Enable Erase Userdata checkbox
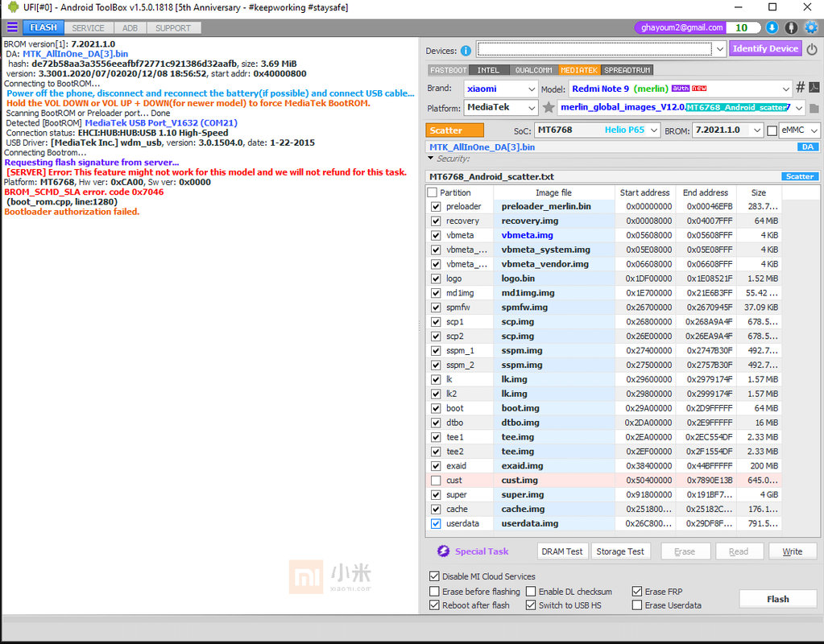 point(637,605)
